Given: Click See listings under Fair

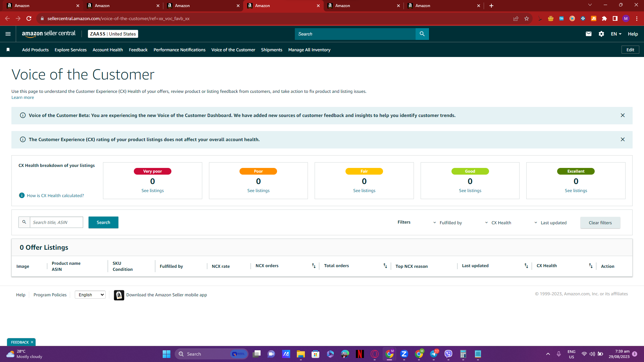Looking at the screenshot, I should (364, 190).
